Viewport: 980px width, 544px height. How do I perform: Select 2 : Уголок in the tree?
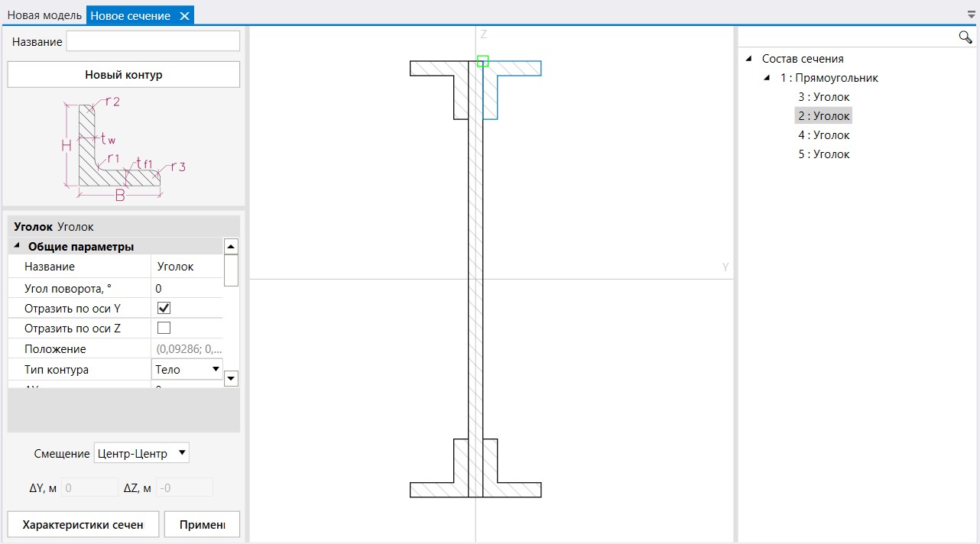823,116
